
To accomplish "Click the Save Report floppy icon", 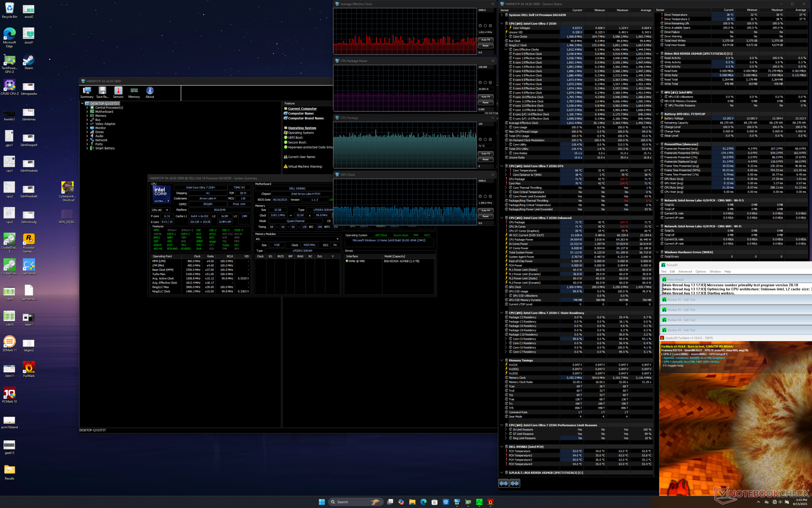I will point(102,92).
